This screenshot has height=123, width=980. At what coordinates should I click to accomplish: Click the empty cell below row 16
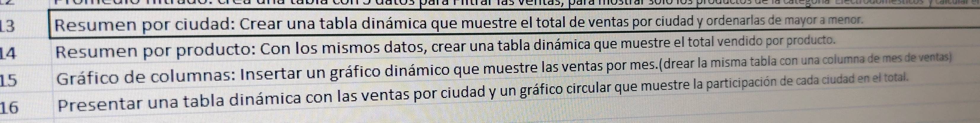pyautogui.click(x=514, y=119)
